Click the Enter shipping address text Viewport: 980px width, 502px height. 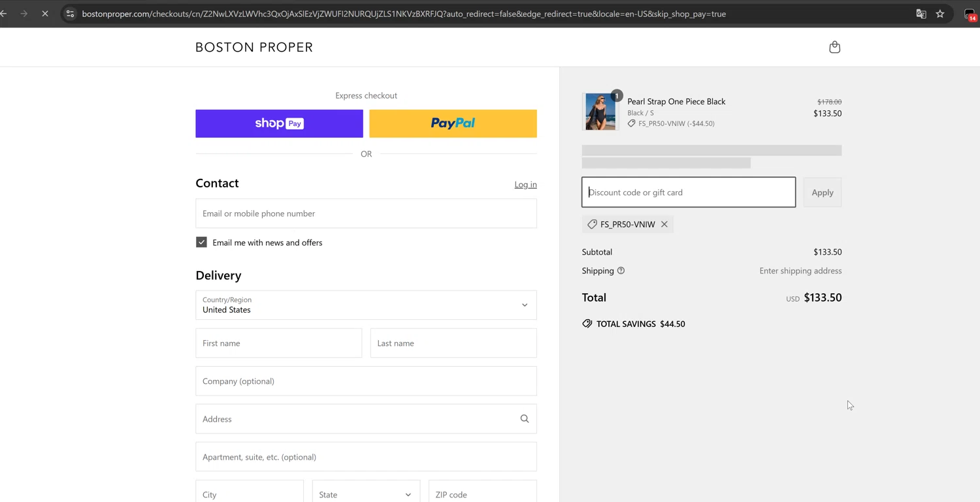click(x=800, y=271)
